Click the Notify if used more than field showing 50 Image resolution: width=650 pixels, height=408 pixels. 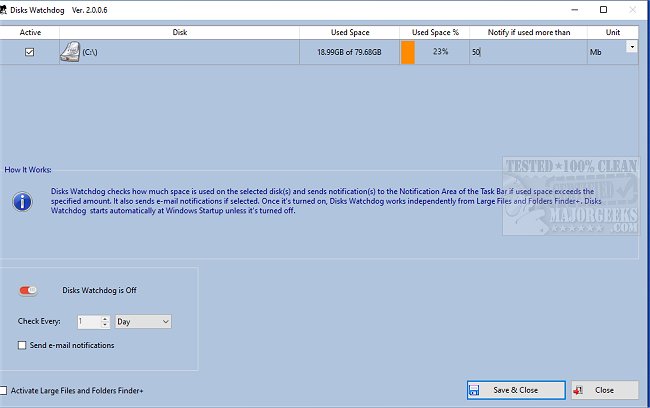point(528,52)
